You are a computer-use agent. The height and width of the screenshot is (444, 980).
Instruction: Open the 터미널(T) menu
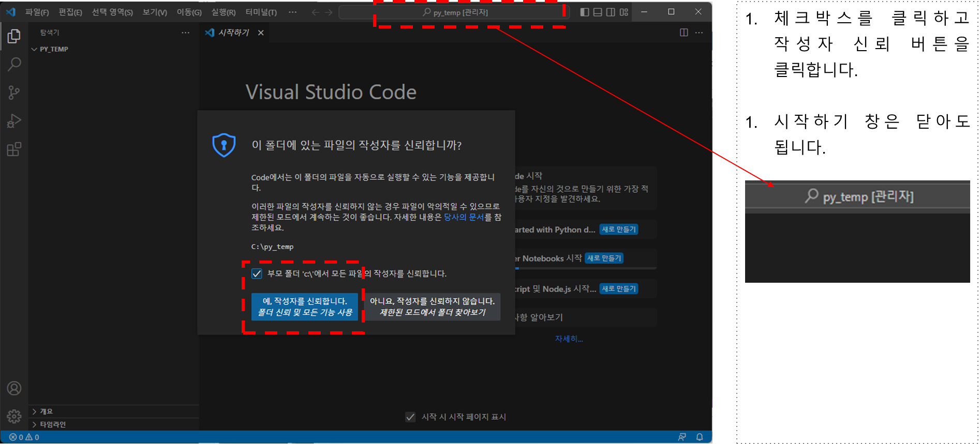click(261, 12)
